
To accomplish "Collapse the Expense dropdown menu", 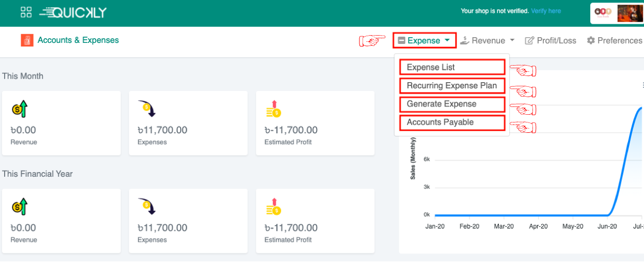I will click(x=424, y=40).
